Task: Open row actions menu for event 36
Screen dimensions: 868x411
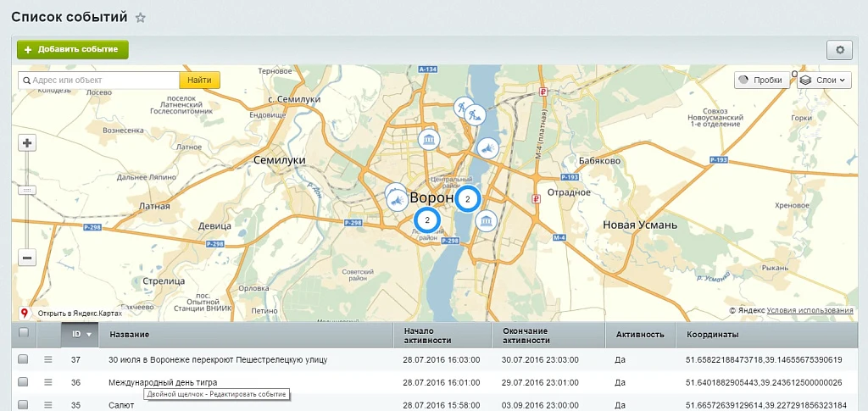Action: pyautogui.click(x=48, y=382)
